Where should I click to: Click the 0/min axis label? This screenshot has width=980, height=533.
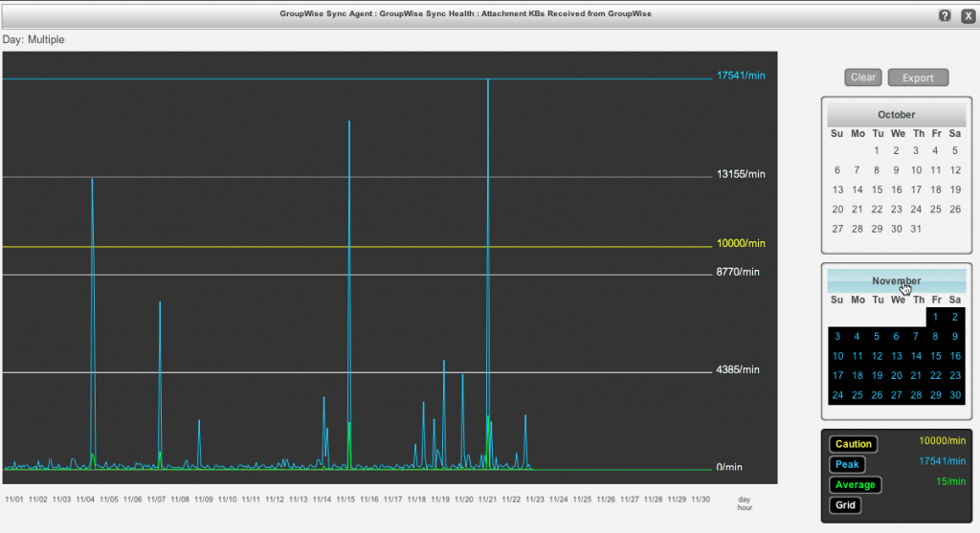click(x=728, y=467)
